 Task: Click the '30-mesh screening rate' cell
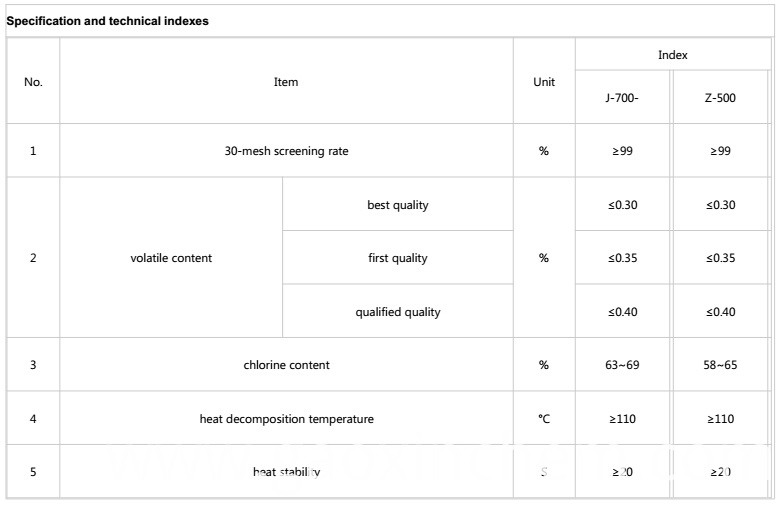[x=286, y=150]
